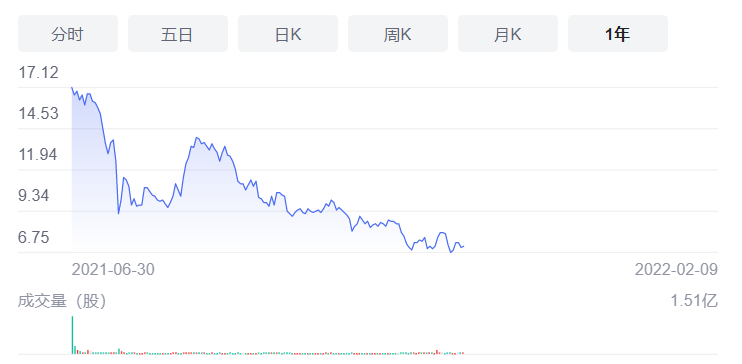Image resolution: width=742 pixels, height=364 pixels.
Task: Open the 五日 chart tab
Action: pyautogui.click(x=177, y=34)
